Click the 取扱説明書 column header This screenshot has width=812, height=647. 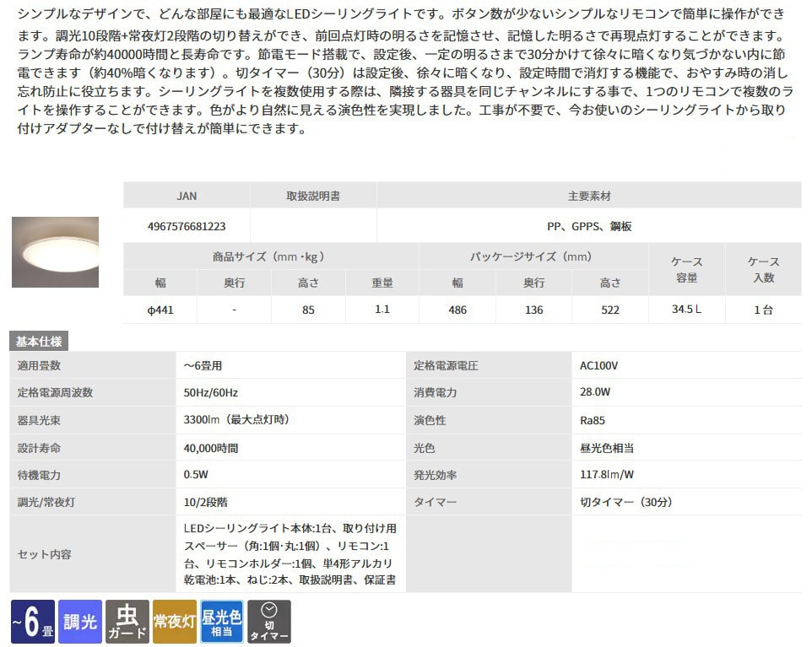click(x=313, y=196)
